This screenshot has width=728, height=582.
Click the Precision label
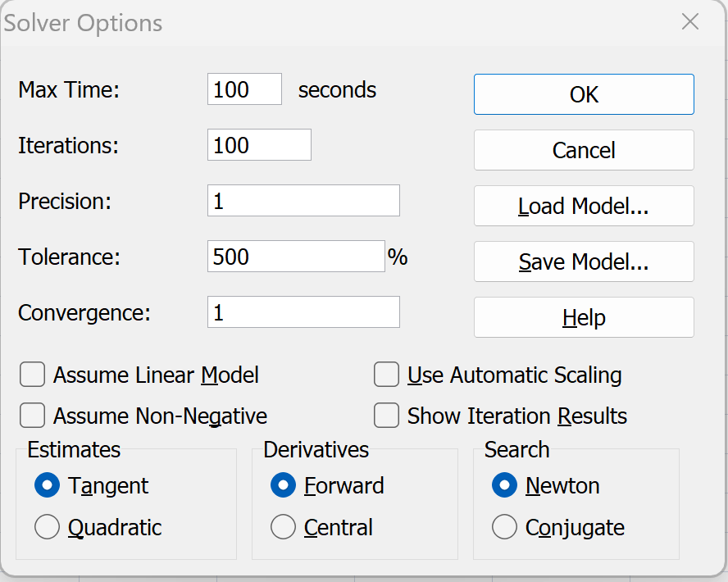pyautogui.click(x=65, y=201)
